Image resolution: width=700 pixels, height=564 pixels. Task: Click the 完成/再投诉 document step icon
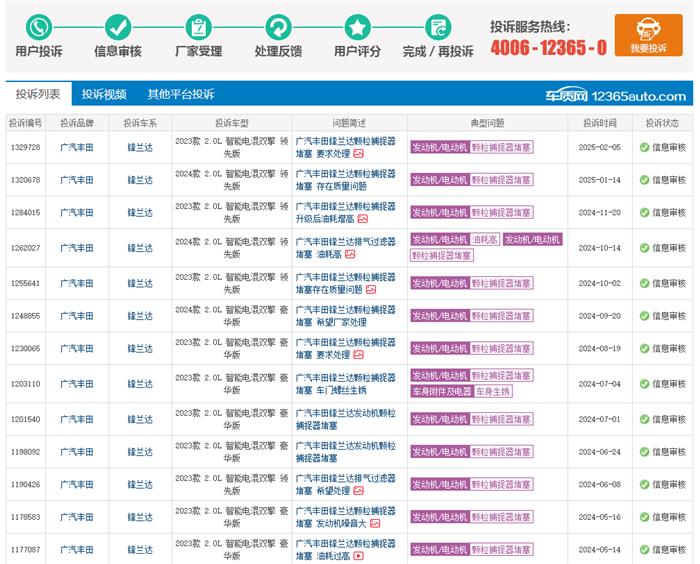[438, 27]
